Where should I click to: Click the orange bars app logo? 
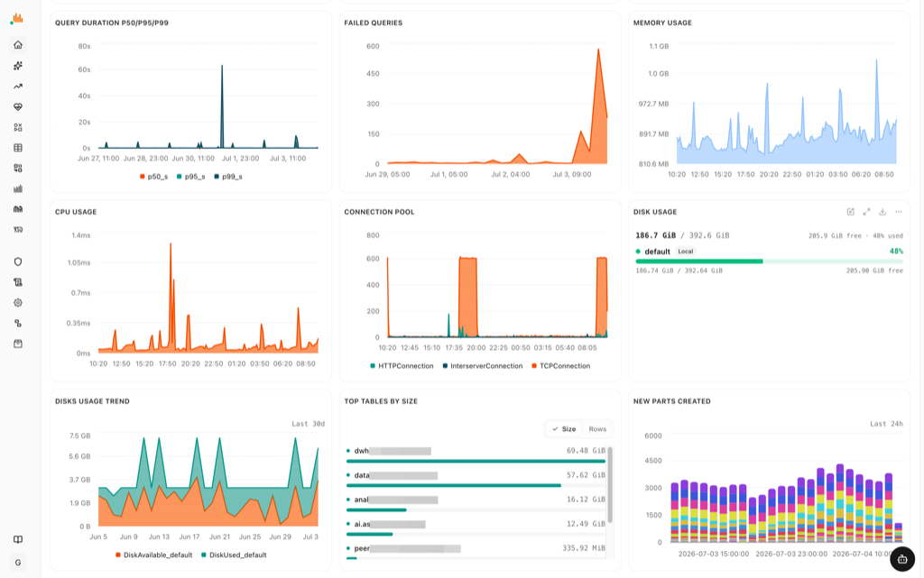[17, 19]
